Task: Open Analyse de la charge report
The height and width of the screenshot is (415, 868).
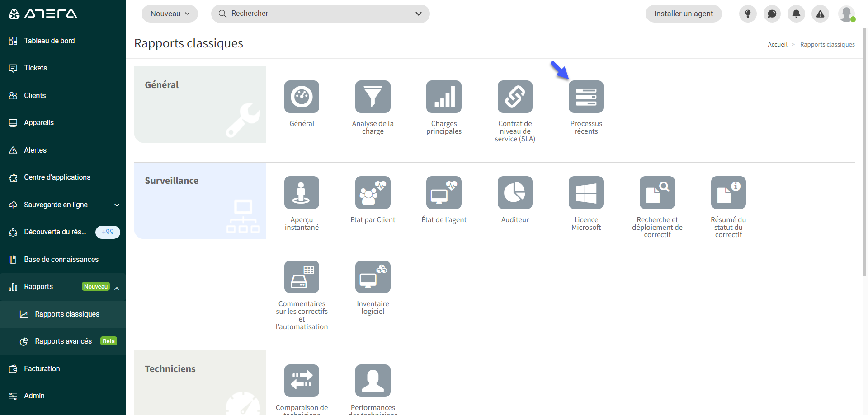Action: [373, 97]
